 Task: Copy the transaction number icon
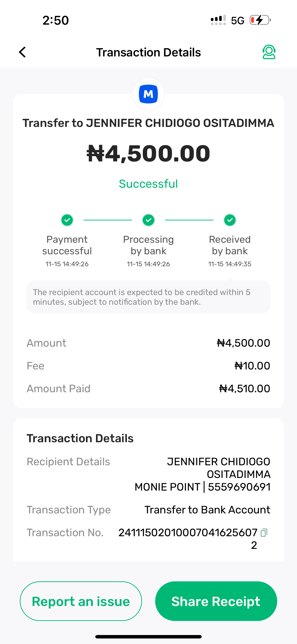[264, 533]
